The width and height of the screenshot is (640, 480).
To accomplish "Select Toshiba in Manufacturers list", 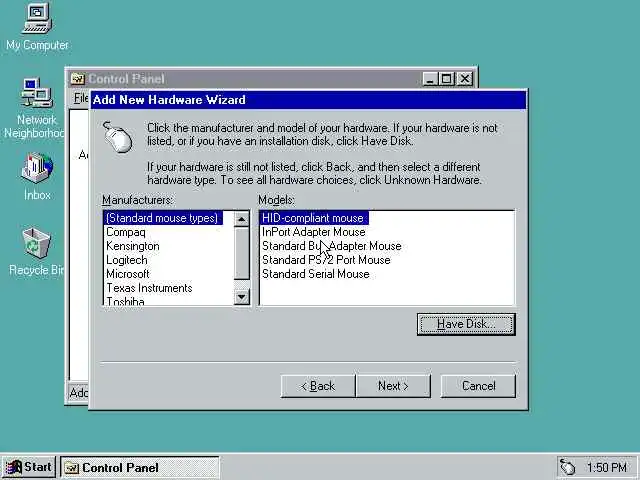I will 125,300.
